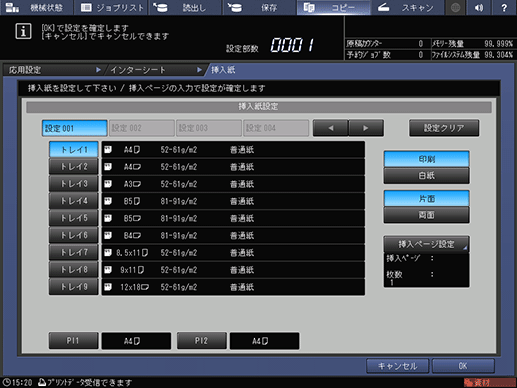
Task: Select トレイ4 tray button
Action: coord(74,201)
